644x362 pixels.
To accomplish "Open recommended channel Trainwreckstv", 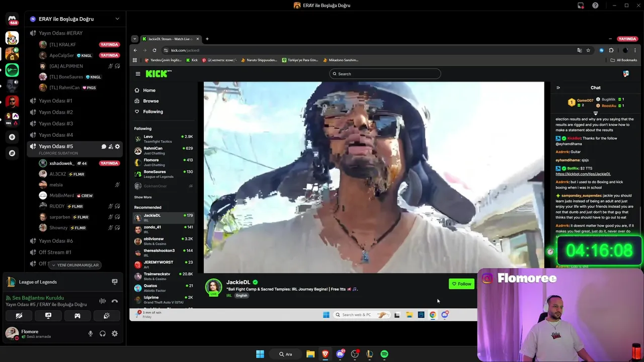I will pos(164,276).
